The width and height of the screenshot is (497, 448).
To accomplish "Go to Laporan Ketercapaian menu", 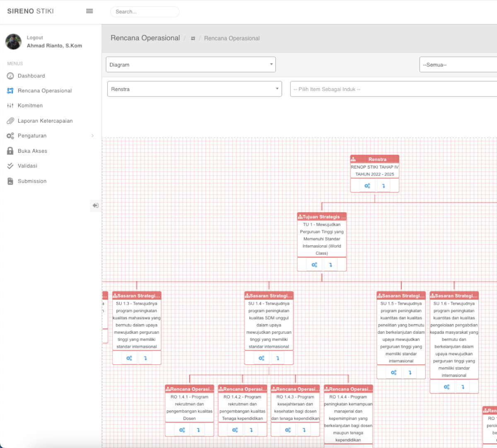I will coord(45,121).
